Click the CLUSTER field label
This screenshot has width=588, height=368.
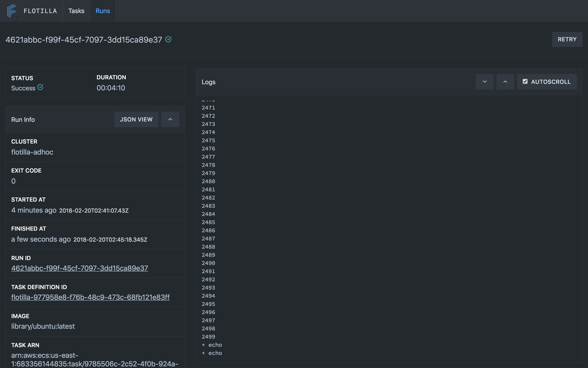(x=24, y=142)
